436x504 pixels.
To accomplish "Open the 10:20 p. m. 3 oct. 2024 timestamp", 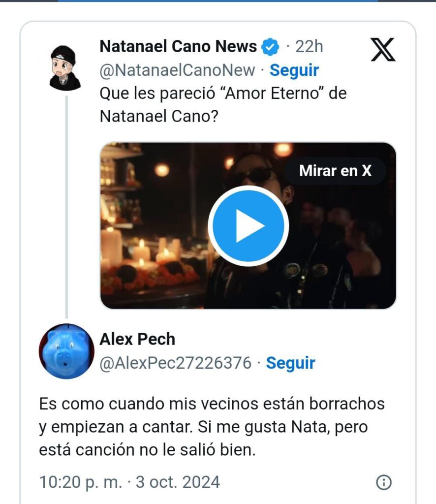I will pyautogui.click(x=129, y=482).
